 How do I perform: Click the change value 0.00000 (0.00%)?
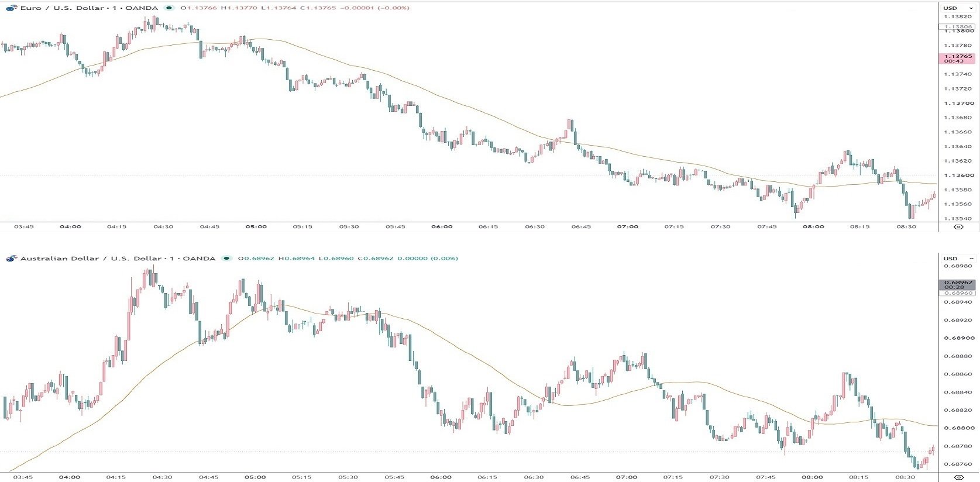point(428,259)
